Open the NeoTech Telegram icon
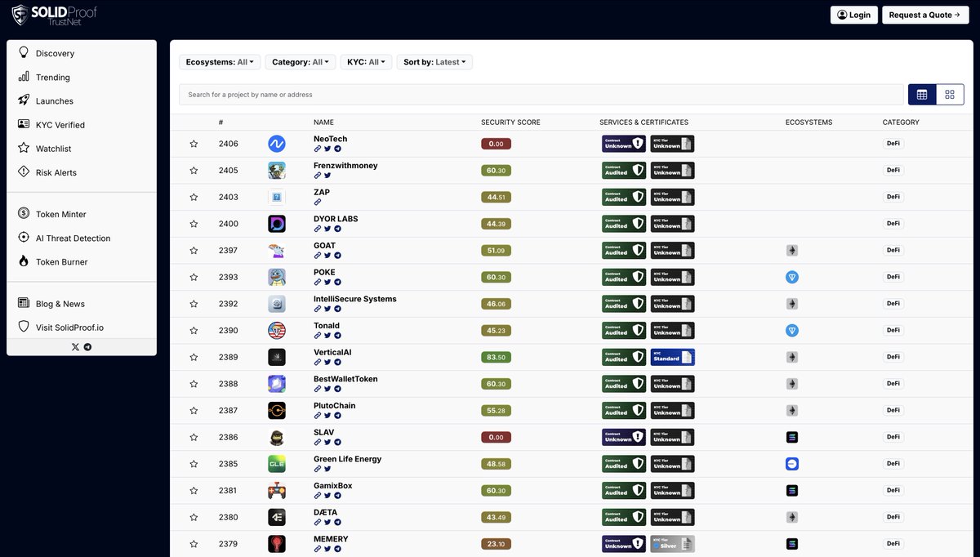The width and height of the screenshot is (980, 557). pyautogui.click(x=337, y=149)
